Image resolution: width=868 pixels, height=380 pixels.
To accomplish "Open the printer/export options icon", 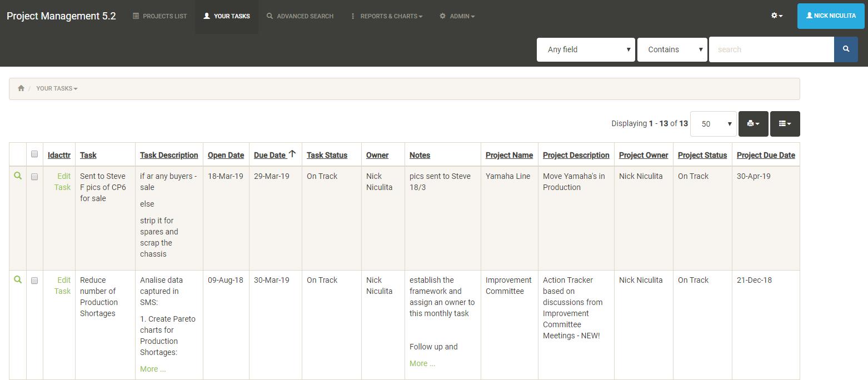I will 753,123.
